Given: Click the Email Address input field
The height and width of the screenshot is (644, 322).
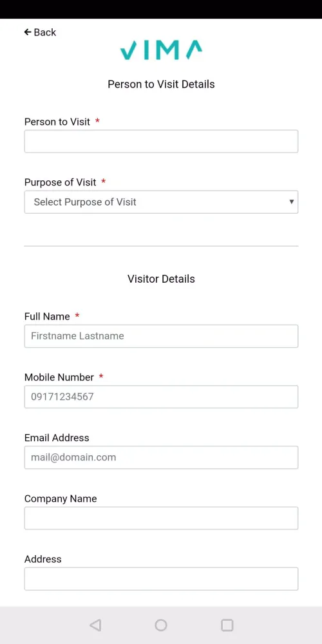Looking at the screenshot, I should pos(161,457).
